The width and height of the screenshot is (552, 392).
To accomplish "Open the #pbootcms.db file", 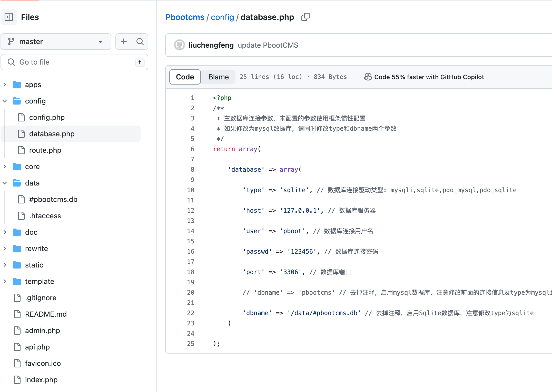I will (x=53, y=199).
